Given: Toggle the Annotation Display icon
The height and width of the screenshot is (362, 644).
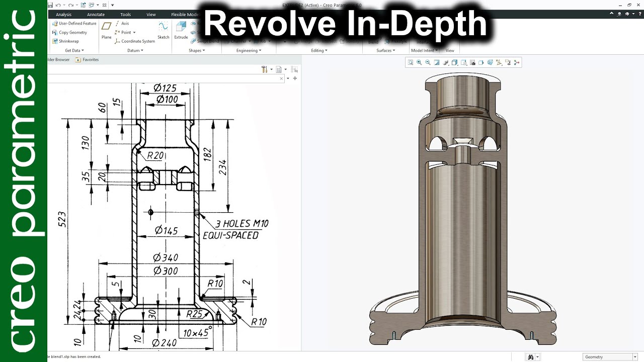Looking at the screenshot, I should pos(508,62).
